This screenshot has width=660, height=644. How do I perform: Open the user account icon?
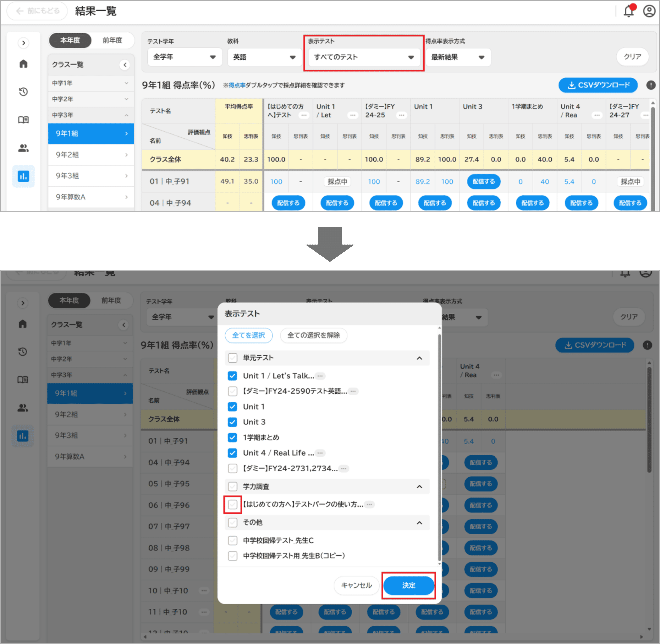click(649, 11)
